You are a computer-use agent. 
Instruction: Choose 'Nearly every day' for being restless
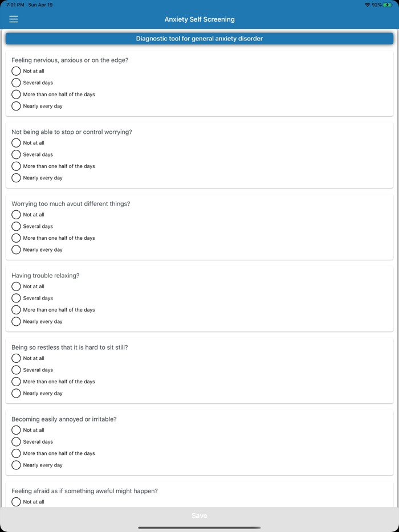click(16, 393)
